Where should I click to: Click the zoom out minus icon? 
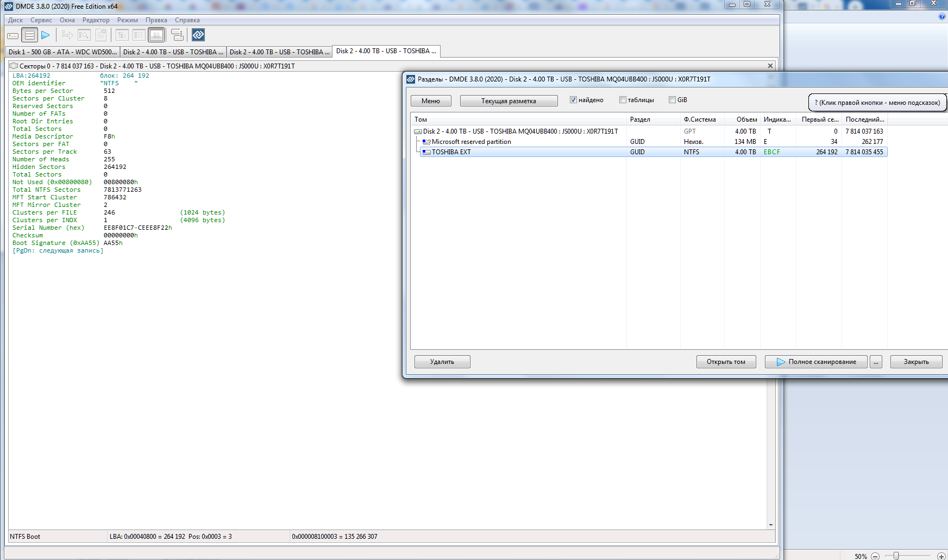[x=875, y=556]
